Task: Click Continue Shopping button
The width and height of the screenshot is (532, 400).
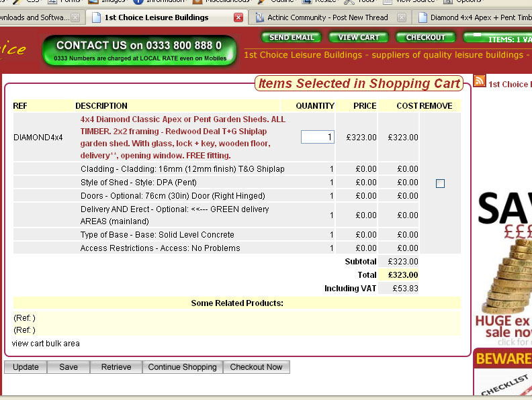Action: point(182,367)
